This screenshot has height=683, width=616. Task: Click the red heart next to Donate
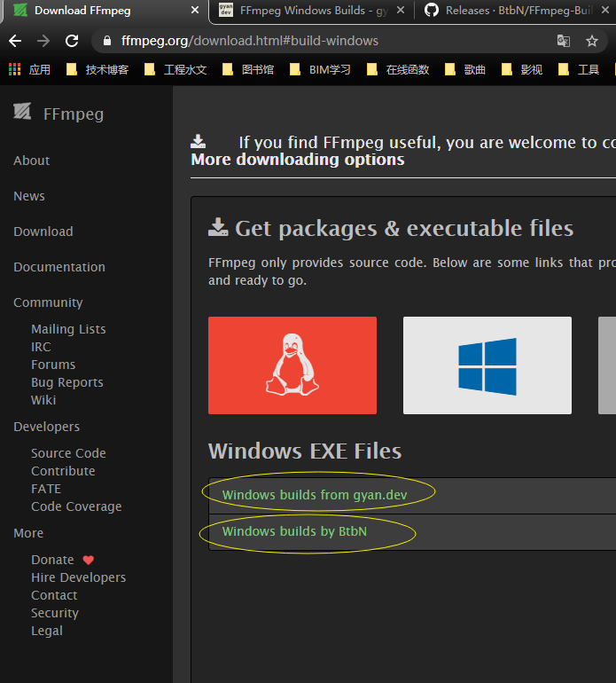(89, 561)
